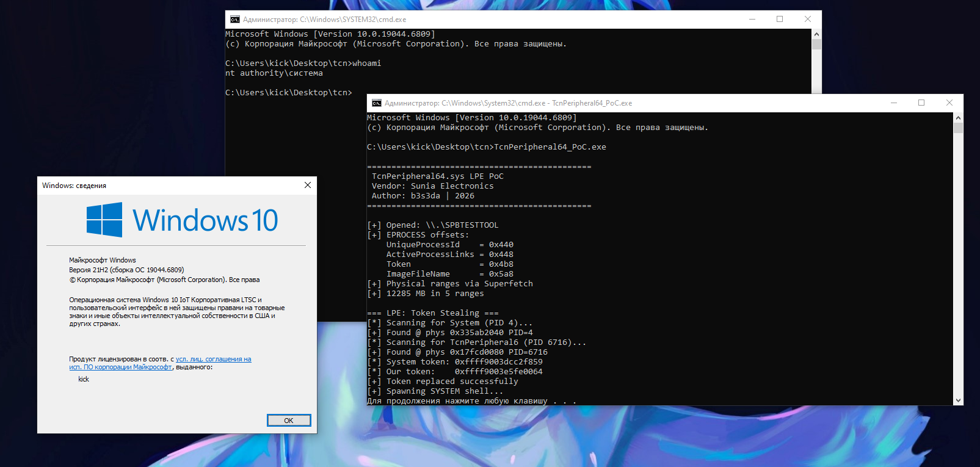Click the "Opened: \\.\SPBTESTTOOL" line

click(433, 225)
